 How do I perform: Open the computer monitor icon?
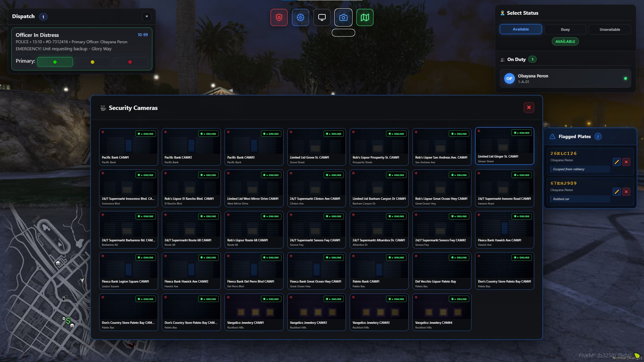[322, 17]
